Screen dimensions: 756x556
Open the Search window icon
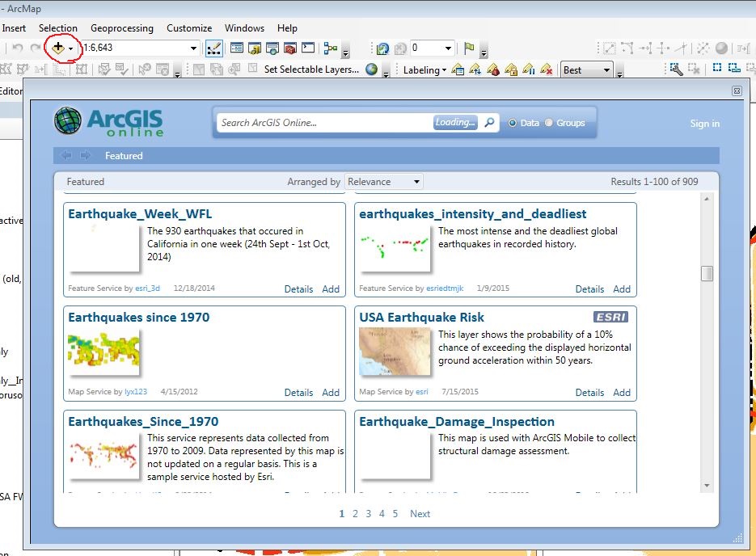(x=272, y=48)
